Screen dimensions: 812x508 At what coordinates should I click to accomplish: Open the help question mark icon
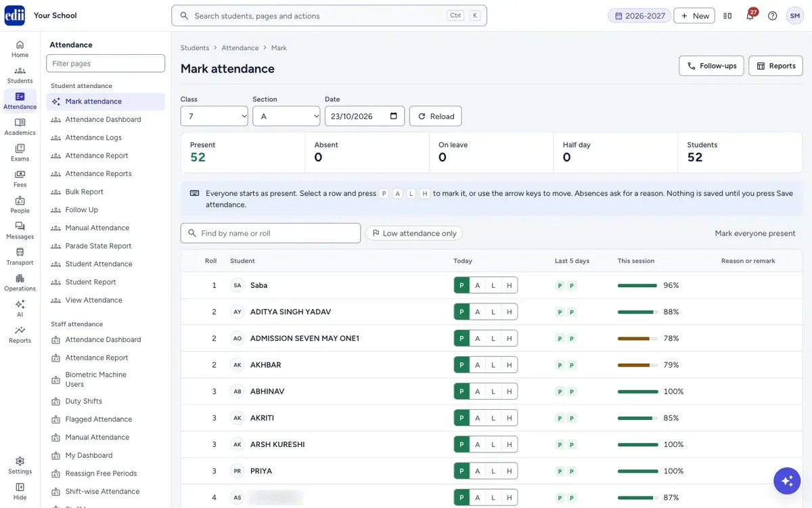(772, 16)
